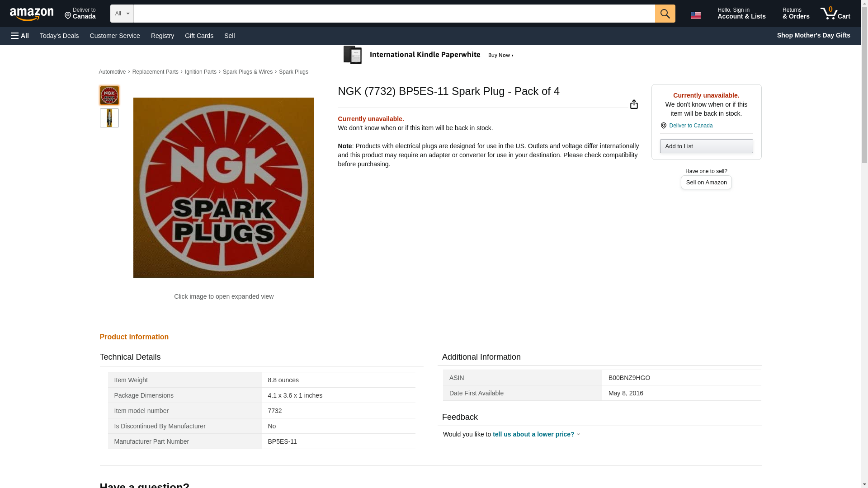Open the All hamburger menu
Screen dimensions: 868x488
coord(20,36)
